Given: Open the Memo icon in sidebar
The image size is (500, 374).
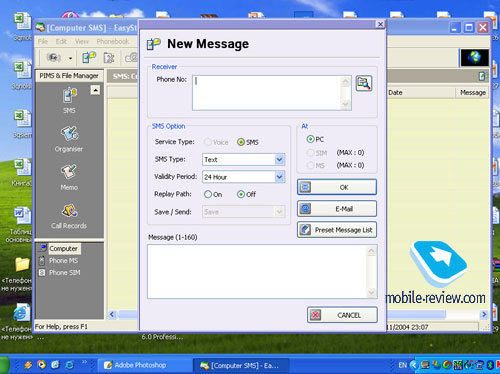Looking at the screenshot, I should [69, 172].
